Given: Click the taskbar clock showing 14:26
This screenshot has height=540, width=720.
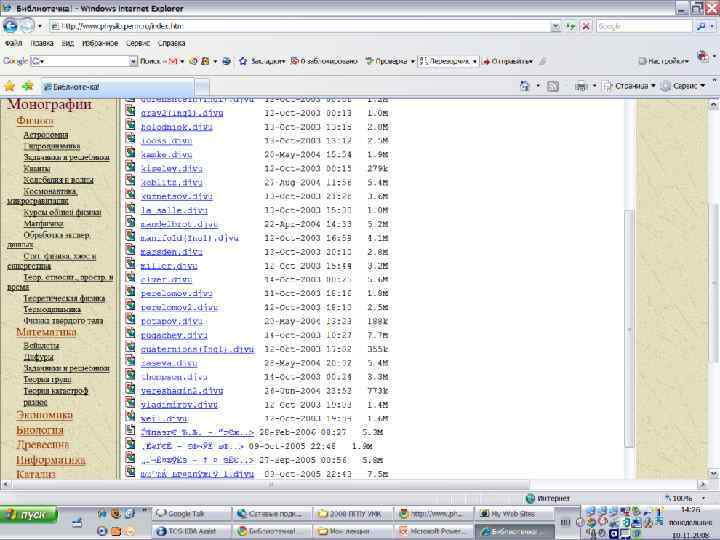Looking at the screenshot, I should pyautogui.click(x=691, y=510).
